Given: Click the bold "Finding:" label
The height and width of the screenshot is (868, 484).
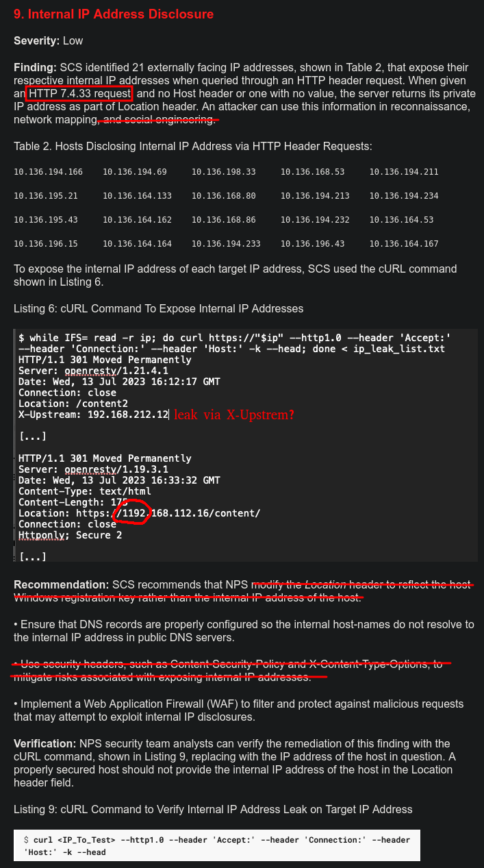Looking at the screenshot, I should click(x=35, y=68).
